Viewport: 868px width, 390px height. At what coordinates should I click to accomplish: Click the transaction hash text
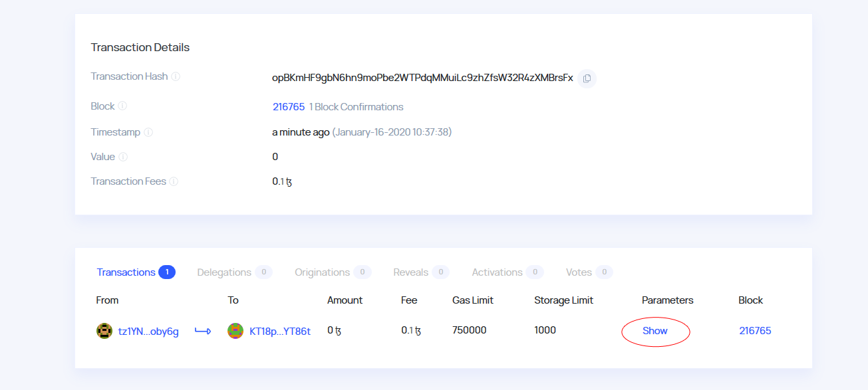tap(422, 78)
